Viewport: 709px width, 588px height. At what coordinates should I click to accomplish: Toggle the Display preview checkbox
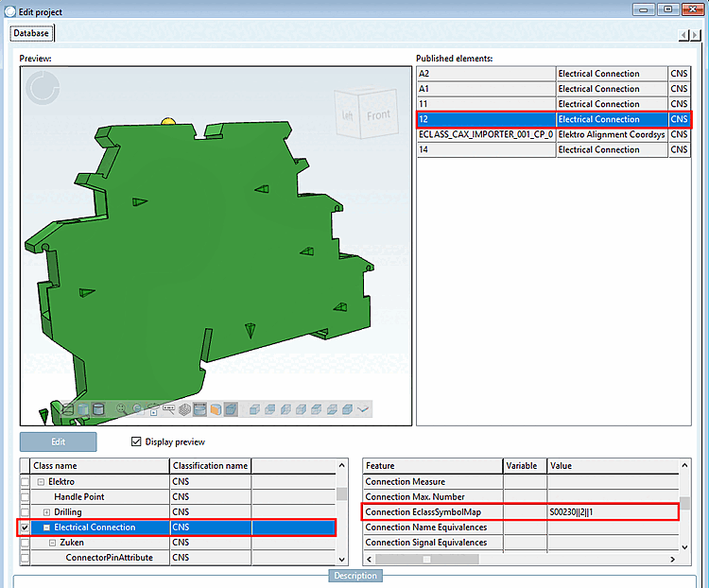pos(136,441)
